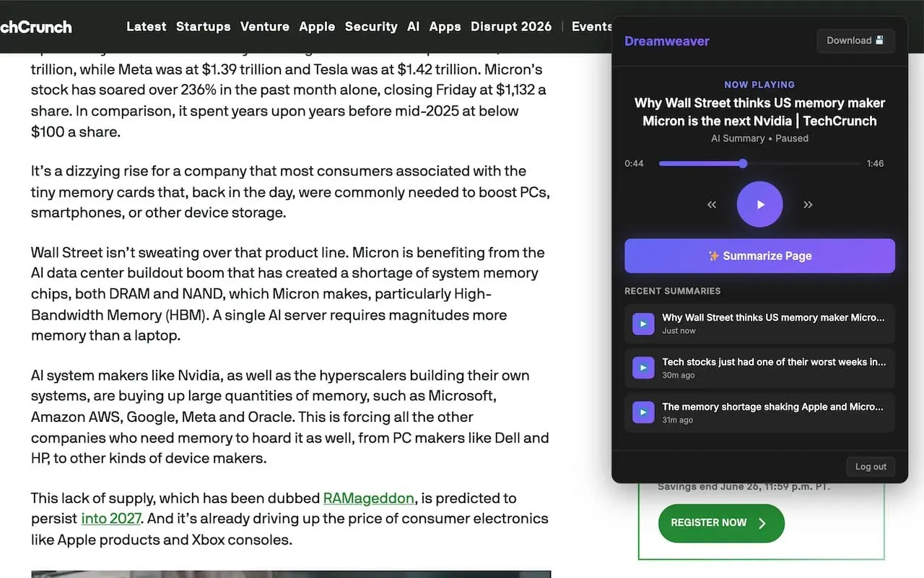Image resolution: width=924 pixels, height=578 pixels.
Task: Open 'Why Wall Street thinks US memory maker' summary title
Action: [x=773, y=317]
